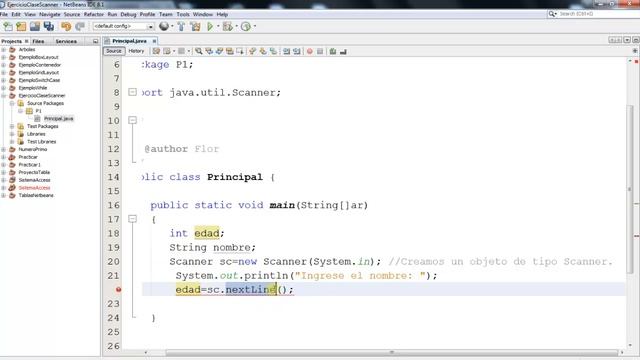Select the Tablasnetbeans project
This screenshot has height=360, width=640.
pyautogui.click(x=36, y=195)
